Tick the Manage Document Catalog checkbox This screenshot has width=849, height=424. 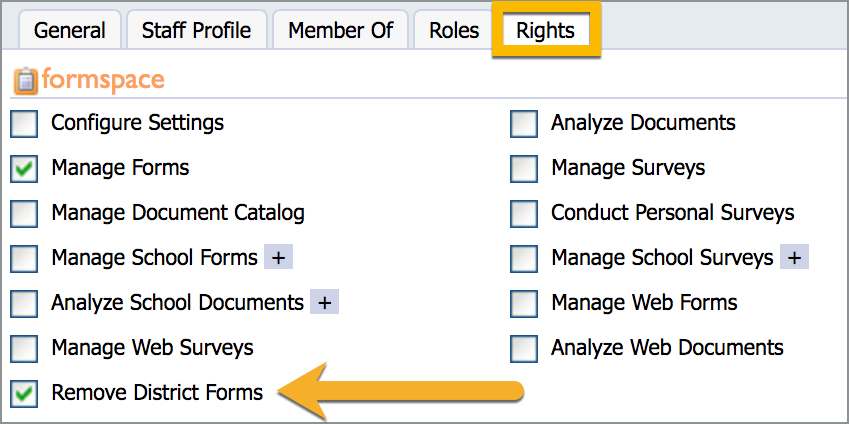click(x=24, y=214)
